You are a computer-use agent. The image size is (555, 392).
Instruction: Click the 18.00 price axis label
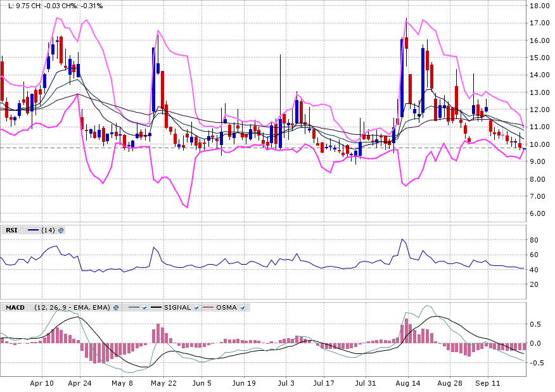pyautogui.click(x=539, y=6)
